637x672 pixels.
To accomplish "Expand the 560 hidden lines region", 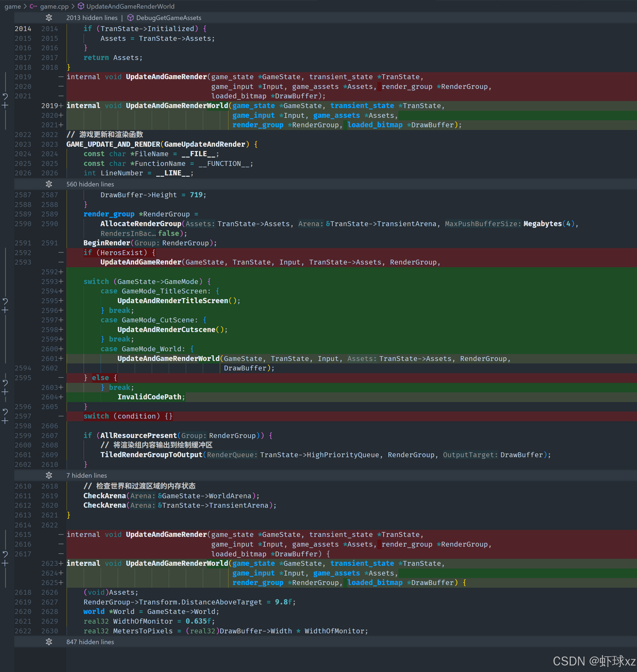I will [49, 184].
